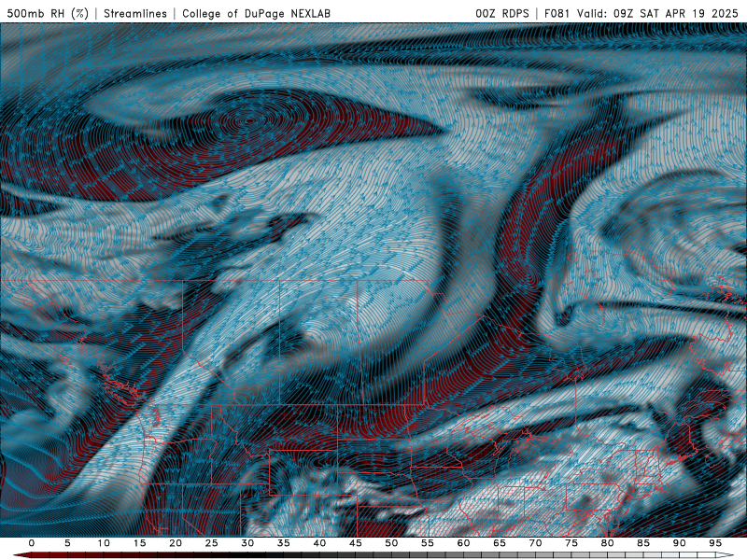Viewport: 747px width, 560px height.
Task: Click the '65' value on the color scale
Action: click(x=500, y=543)
